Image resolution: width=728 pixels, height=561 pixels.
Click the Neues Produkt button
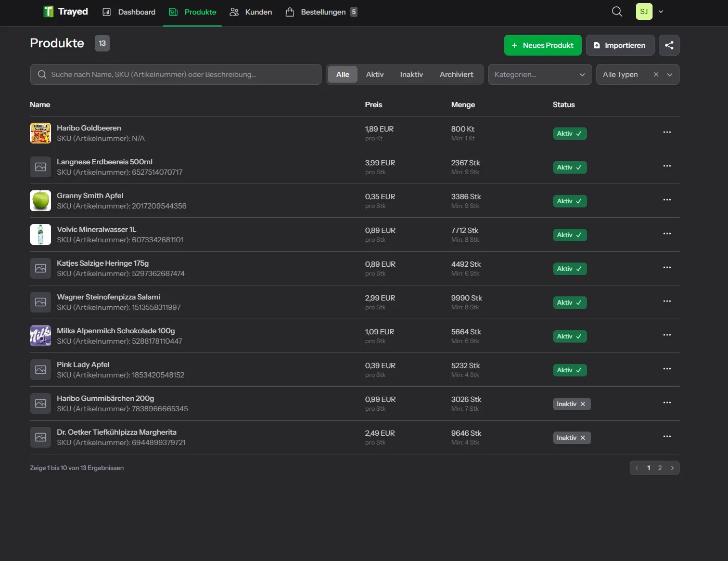click(x=543, y=45)
